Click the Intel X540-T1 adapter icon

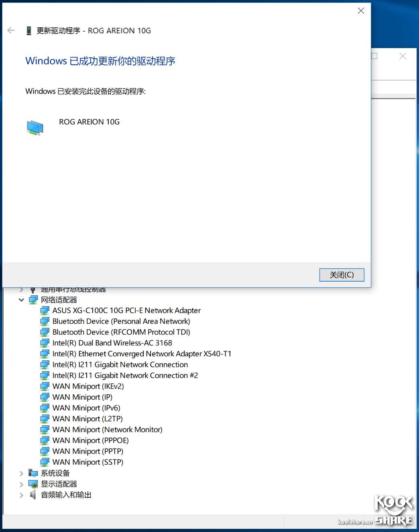[x=45, y=354]
